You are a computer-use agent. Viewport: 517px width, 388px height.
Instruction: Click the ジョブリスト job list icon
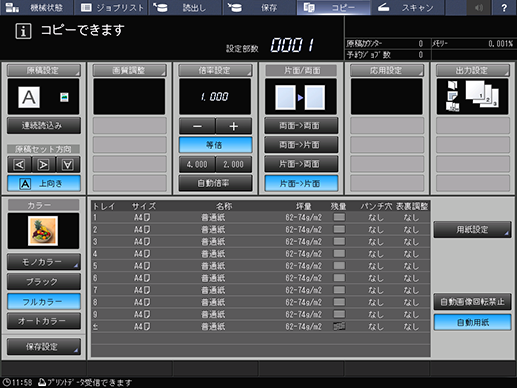86,8
